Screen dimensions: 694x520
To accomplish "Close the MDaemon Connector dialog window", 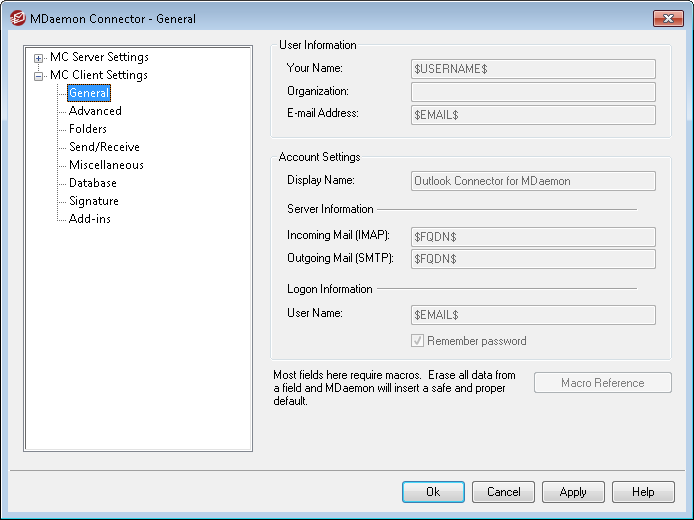I will click(x=668, y=18).
